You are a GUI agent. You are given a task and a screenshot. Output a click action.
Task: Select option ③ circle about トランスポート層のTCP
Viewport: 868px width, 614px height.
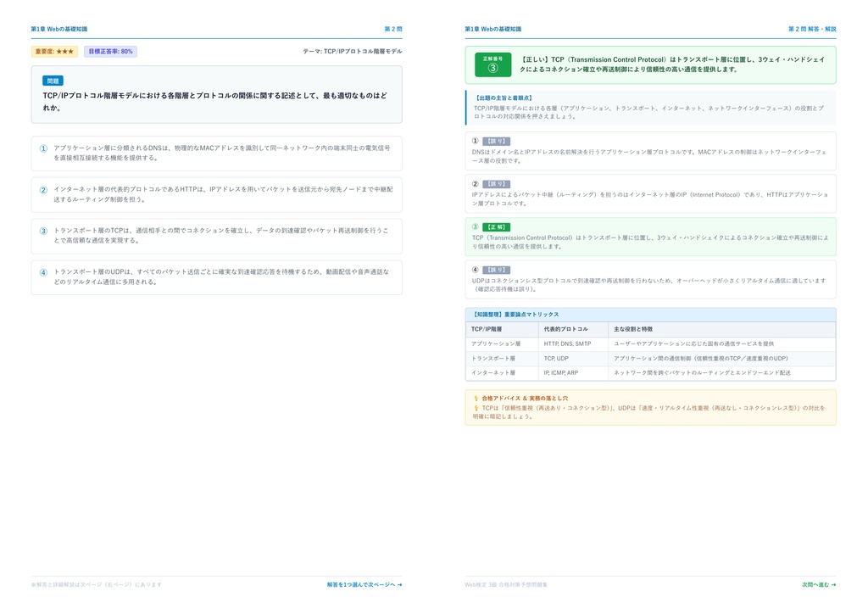pos(43,231)
